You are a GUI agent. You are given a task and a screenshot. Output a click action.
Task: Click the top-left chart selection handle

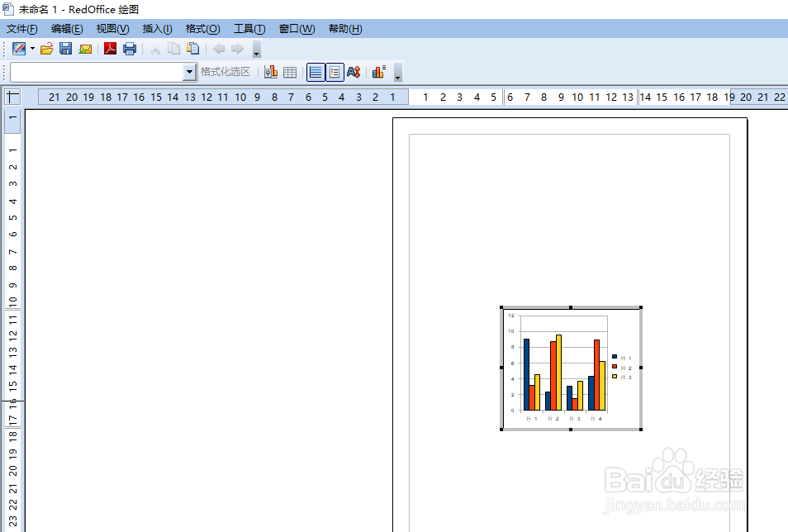501,307
